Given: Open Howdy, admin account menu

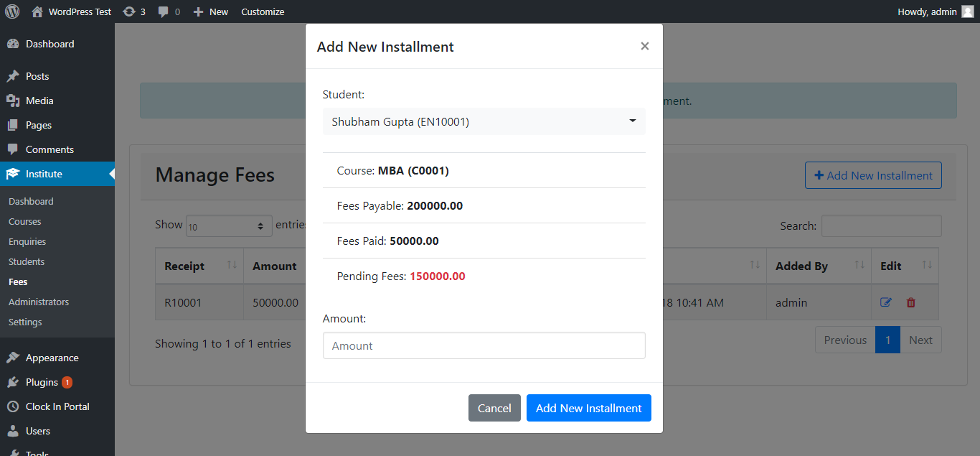Looking at the screenshot, I should point(936,11).
